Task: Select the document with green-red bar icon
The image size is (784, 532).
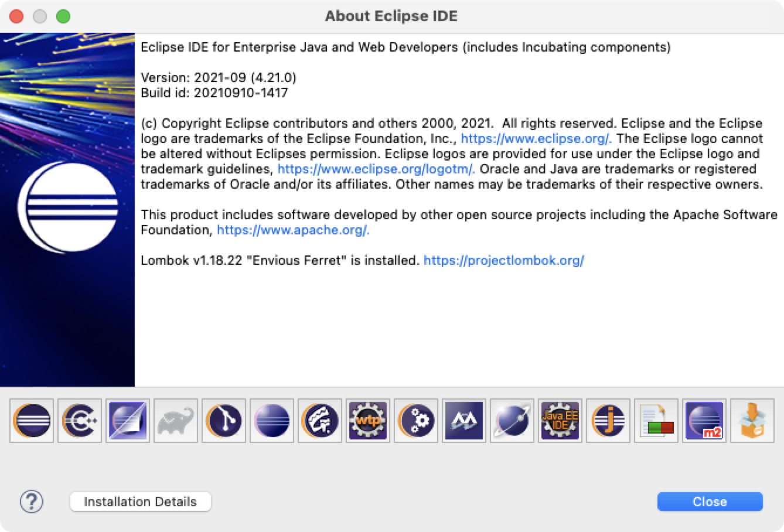Action: click(656, 421)
